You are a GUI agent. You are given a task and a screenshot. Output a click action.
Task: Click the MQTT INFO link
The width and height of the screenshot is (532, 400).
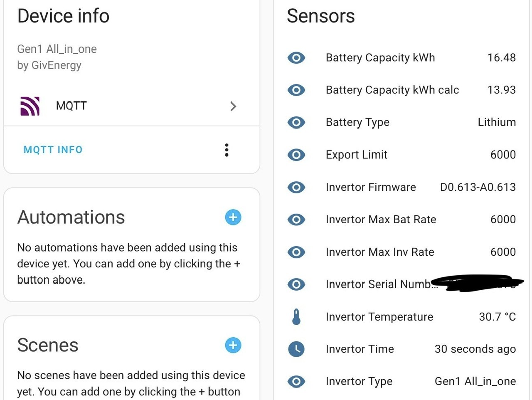tap(53, 150)
